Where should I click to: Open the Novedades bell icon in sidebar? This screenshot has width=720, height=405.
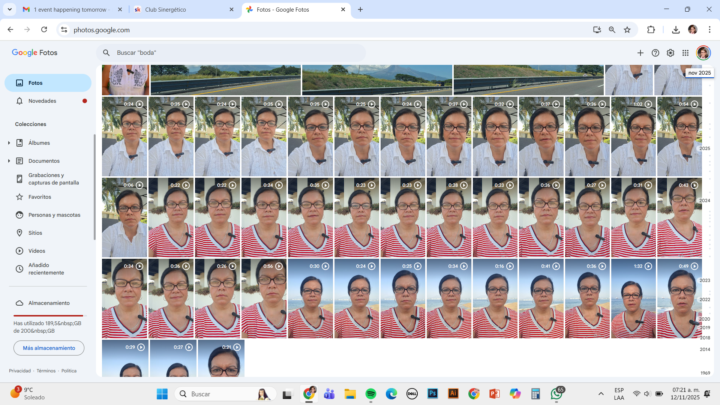coord(19,101)
